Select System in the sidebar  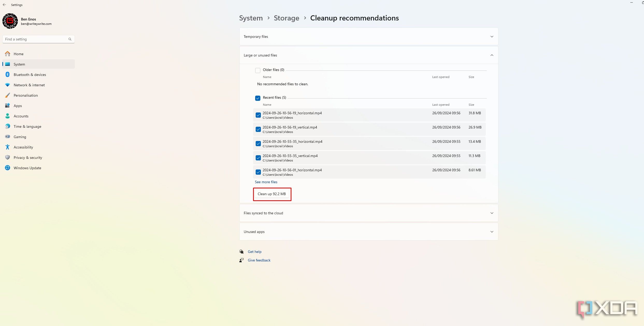click(39, 64)
